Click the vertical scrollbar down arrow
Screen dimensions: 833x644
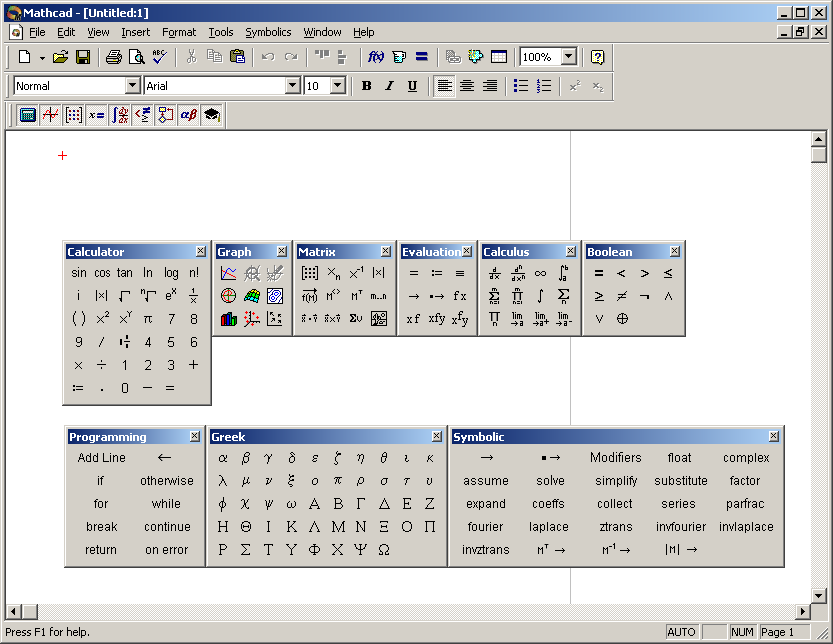(x=819, y=596)
